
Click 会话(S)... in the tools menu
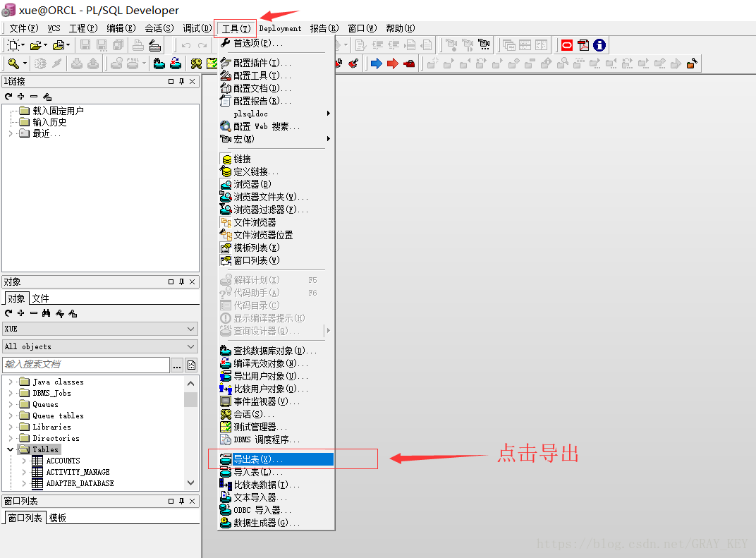pos(276,414)
